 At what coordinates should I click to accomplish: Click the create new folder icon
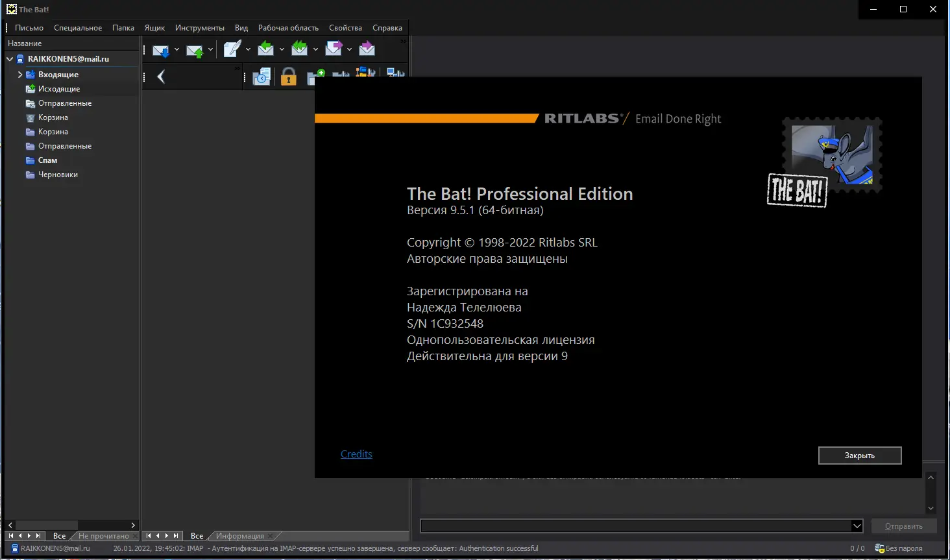pyautogui.click(x=314, y=77)
